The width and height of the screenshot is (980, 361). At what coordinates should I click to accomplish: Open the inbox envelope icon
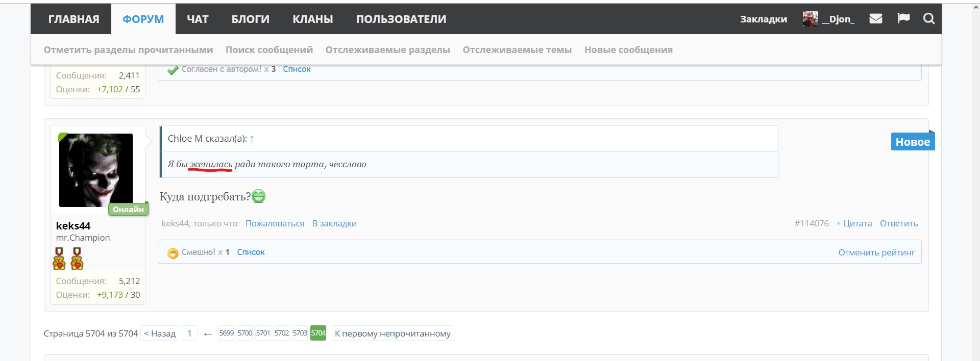[x=876, y=19]
